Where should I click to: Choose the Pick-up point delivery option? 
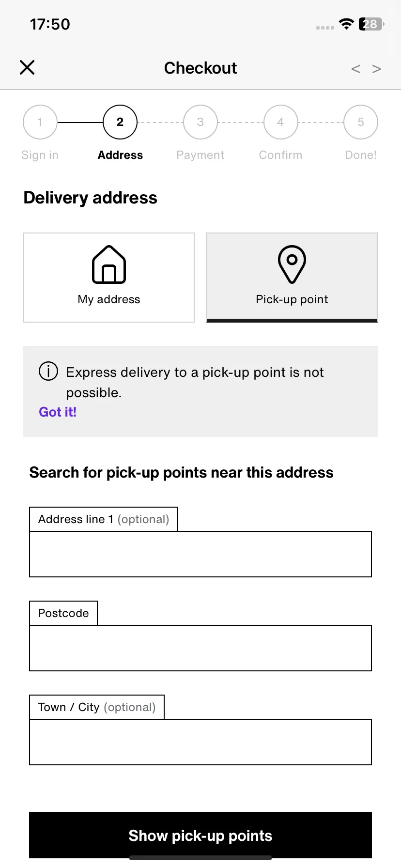[x=292, y=278]
